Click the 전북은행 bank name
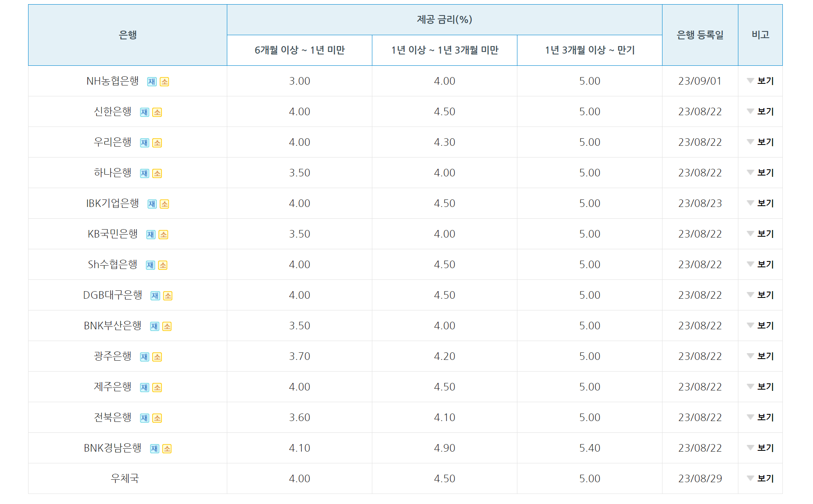Screen dimensions: 813x504 (x=112, y=417)
